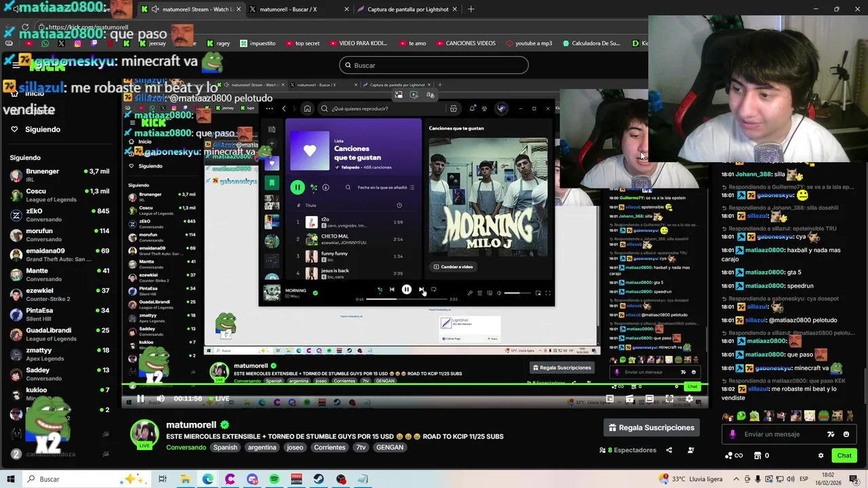This screenshot has height=488, width=868.
Task: Open Spotify connect to device icon
Action: [489, 293]
